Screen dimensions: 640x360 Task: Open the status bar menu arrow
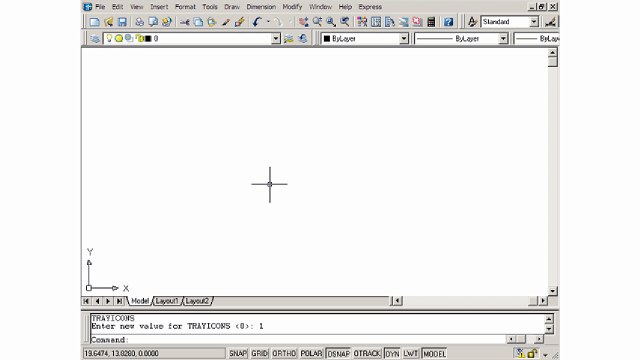click(545, 355)
